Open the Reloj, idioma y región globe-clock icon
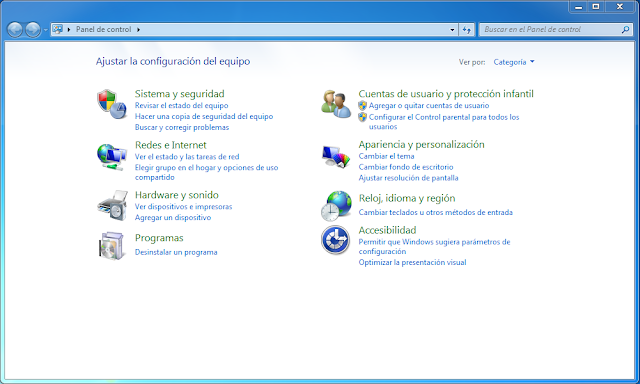Image resolution: width=640 pixels, height=384 pixels. coord(336,206)
